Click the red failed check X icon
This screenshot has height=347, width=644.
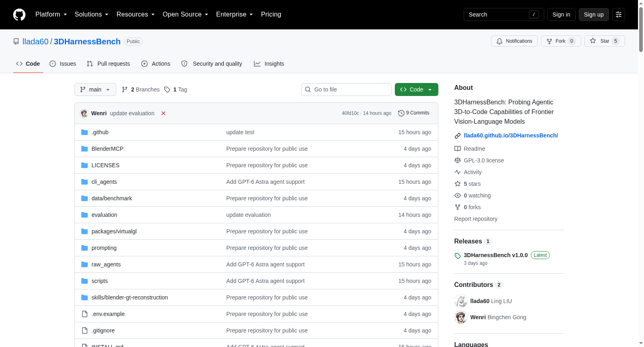[x=163, y=113]
